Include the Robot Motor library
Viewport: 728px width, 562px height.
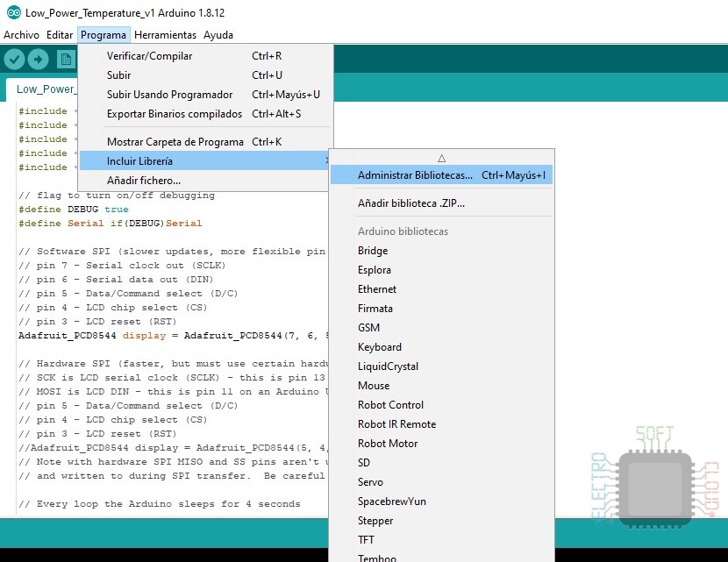pos(441,444)
